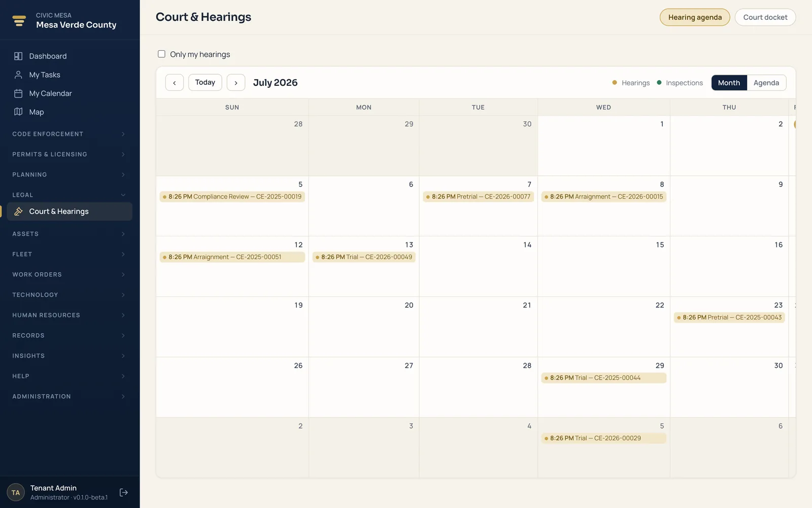812x508 pixels.
Task: Toggle the Only my hearings checkbox
Action: (161, 54)
